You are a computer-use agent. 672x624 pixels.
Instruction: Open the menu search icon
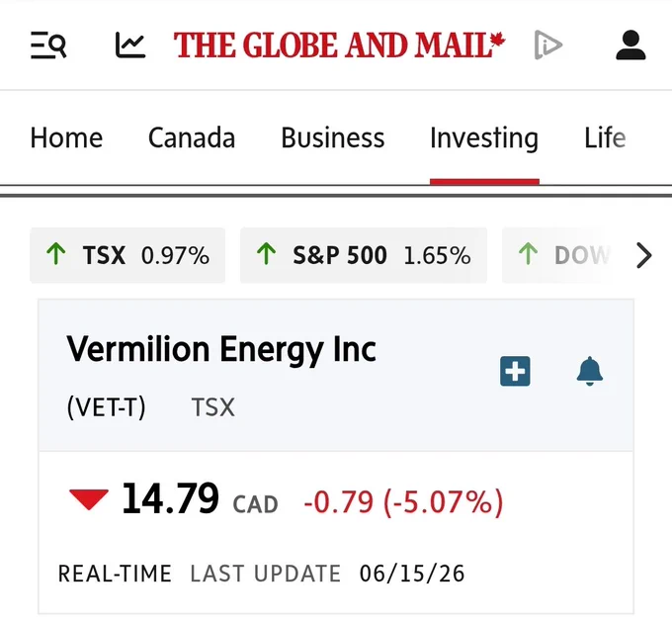pos(48,45)
